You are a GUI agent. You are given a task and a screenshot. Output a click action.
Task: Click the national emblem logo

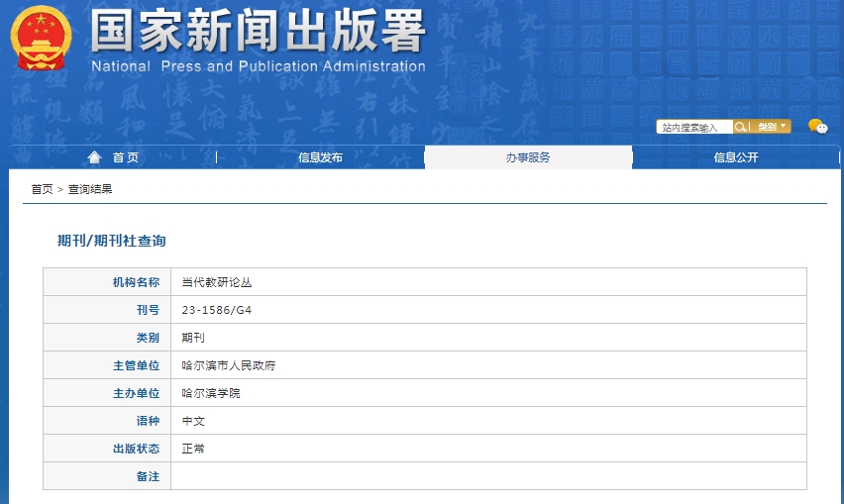point(42,39)
